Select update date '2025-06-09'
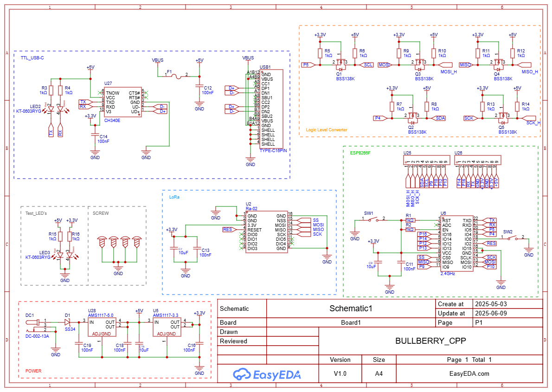The image size is (552, 392). point(491,314)
